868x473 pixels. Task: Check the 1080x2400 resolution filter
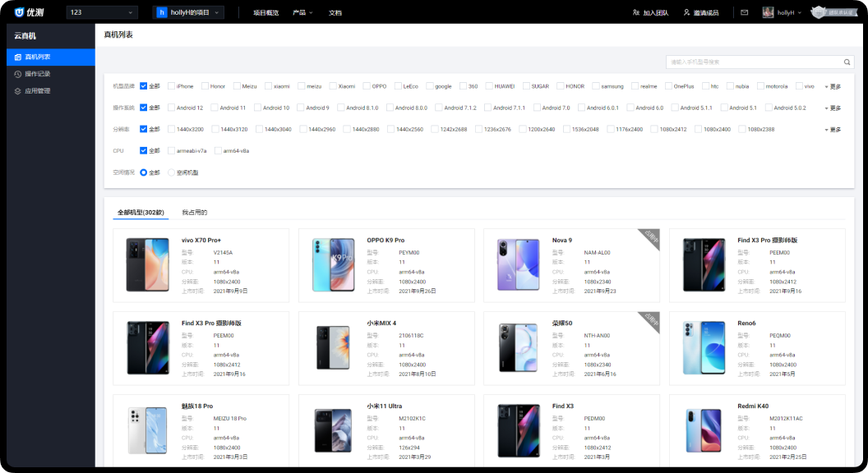(x=698, y=130)
